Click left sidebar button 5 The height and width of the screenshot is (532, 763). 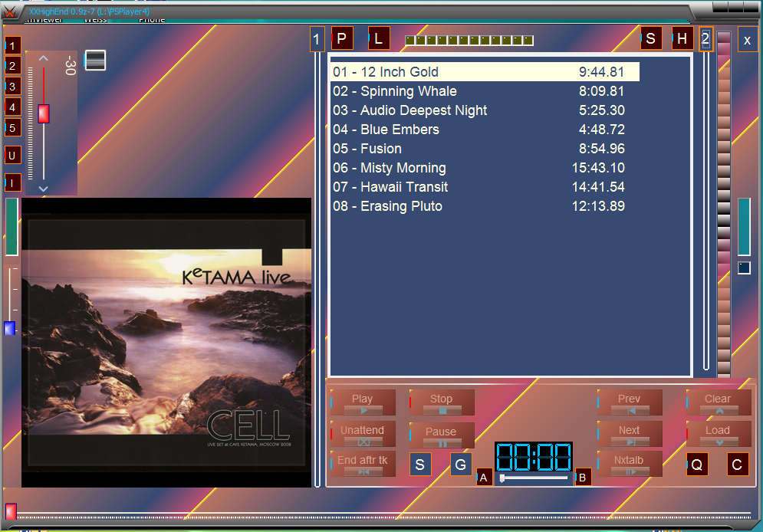12,128
